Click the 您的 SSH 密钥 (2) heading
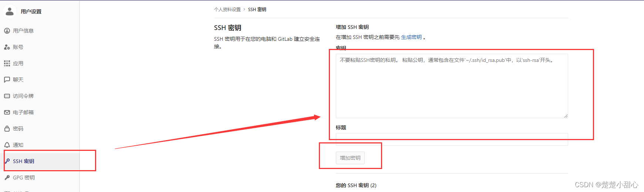The width and height of the screenshot is (644, 192). click(356, 185)
